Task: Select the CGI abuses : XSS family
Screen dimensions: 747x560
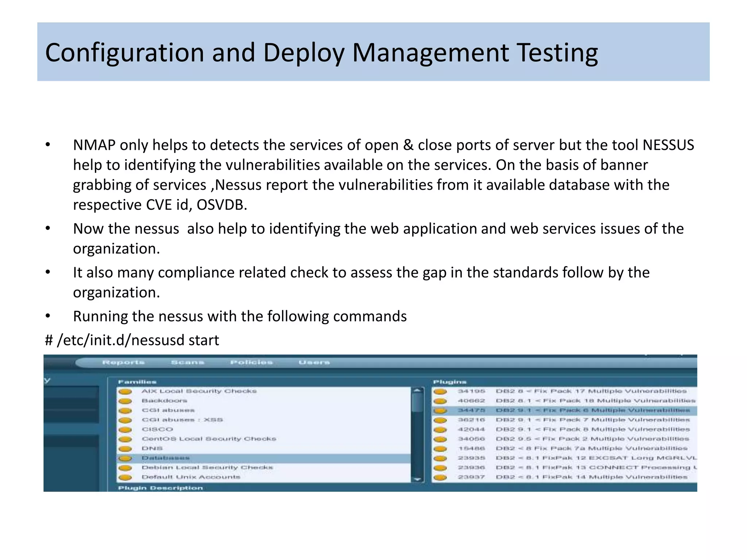Action: 264,420
